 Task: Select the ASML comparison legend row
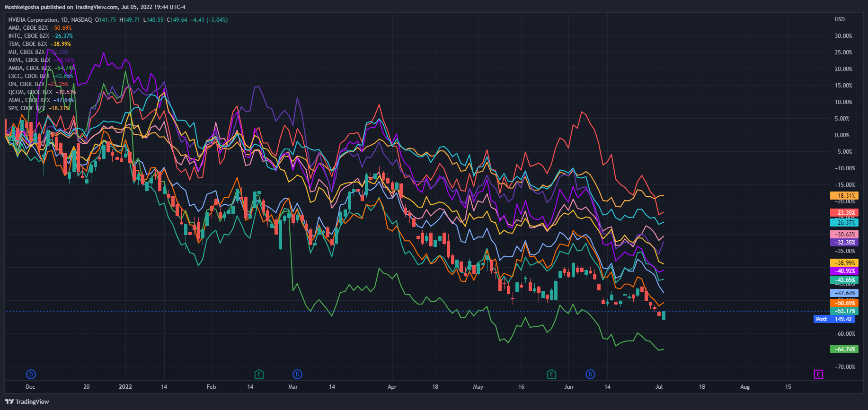[x=41, y=100]
